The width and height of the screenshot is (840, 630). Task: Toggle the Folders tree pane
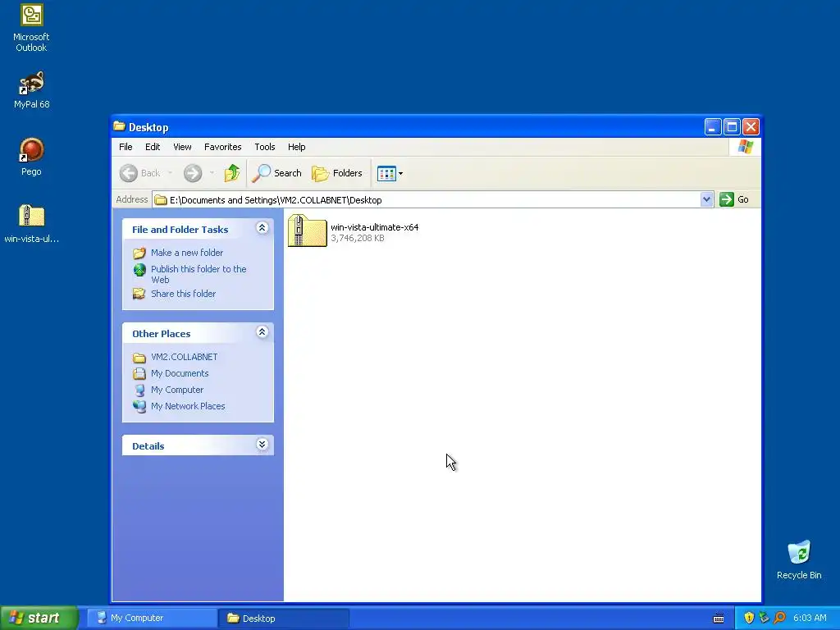coord(337,173)
